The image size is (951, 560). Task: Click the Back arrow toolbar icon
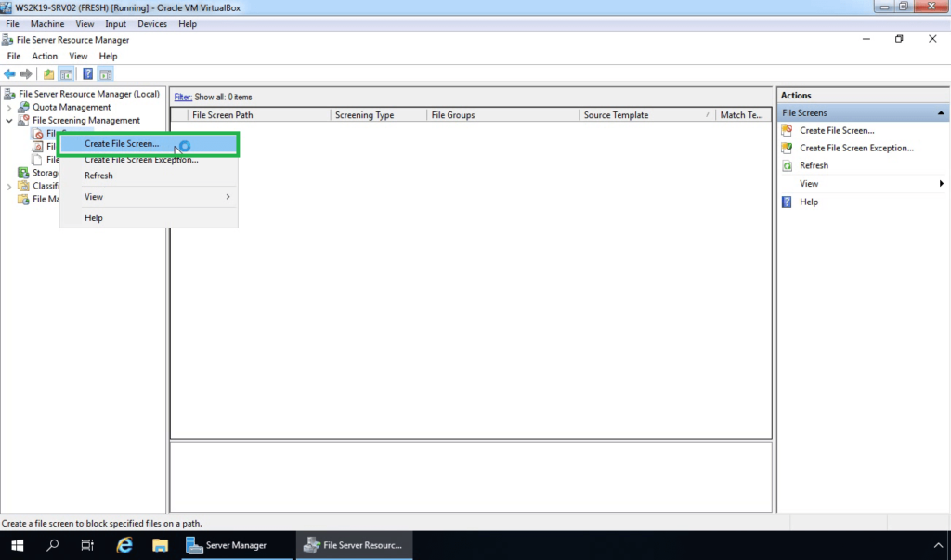pos(9,74)
